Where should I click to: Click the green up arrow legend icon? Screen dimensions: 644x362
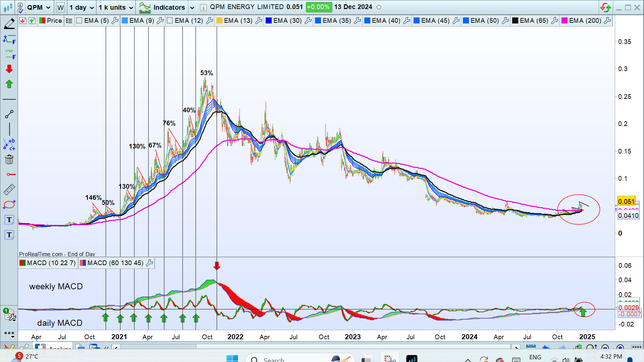[x=32, y=21]
